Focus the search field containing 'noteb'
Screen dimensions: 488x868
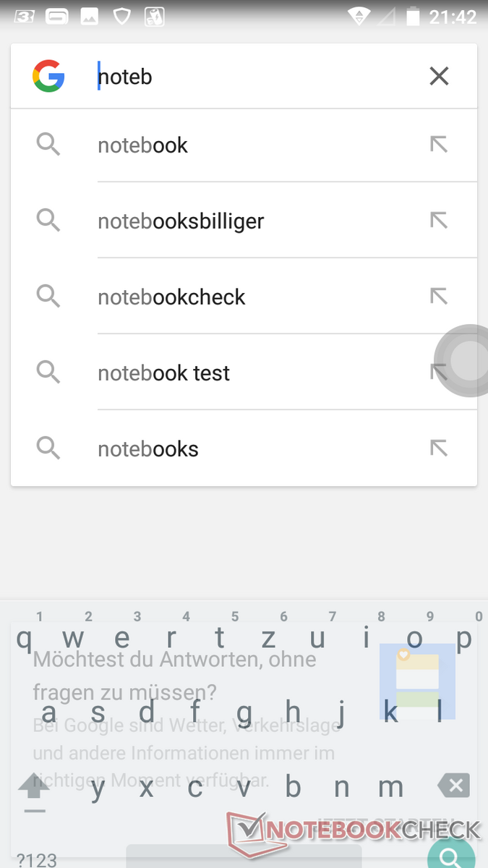[253, 76]
